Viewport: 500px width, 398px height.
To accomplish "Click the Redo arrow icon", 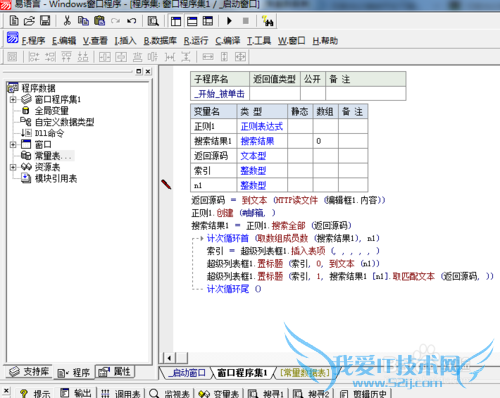I will pyautogui.click(x=116, y=21).
